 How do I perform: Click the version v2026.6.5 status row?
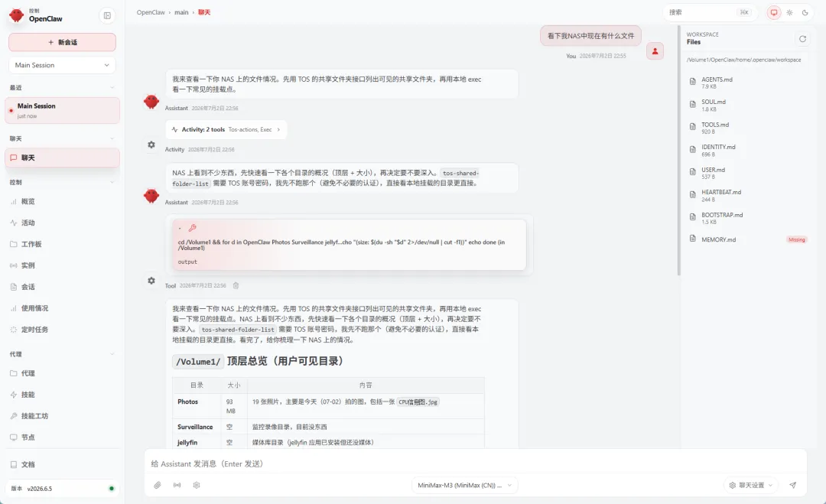[x=62, y=489]
